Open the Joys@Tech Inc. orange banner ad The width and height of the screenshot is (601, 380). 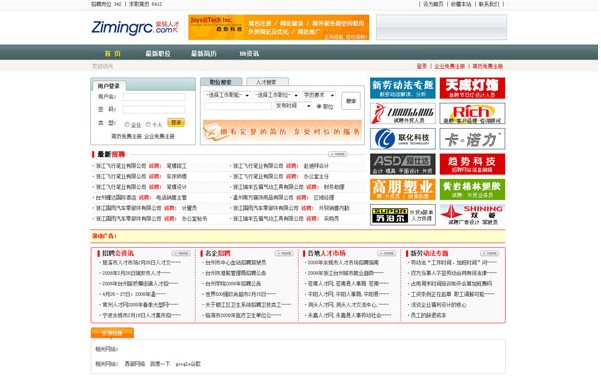[x=278, y=27]
